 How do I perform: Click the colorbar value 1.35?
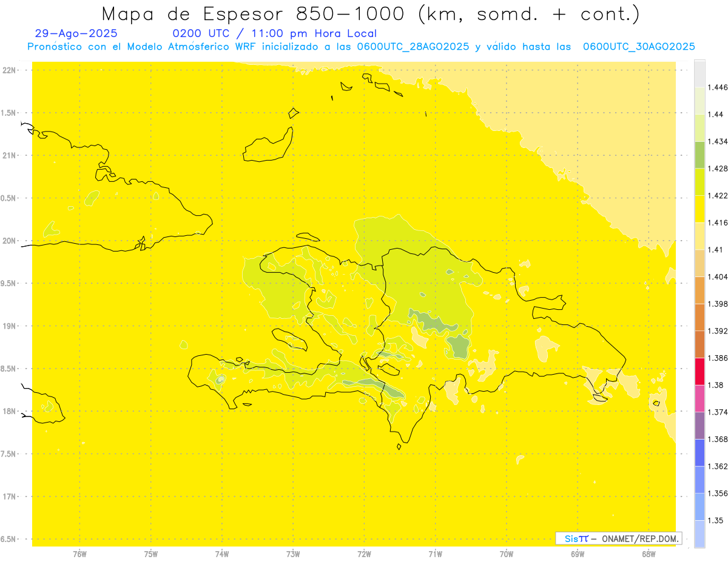716,520
